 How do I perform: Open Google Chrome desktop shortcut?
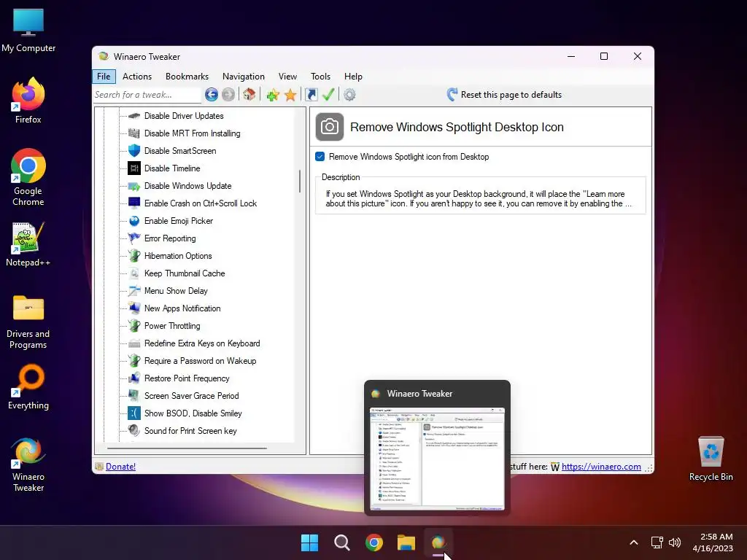(x=28, y=177)
